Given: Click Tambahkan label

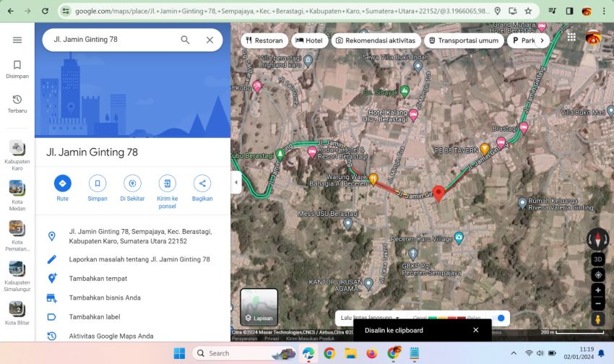Looking at the screenshot, I should (133, 316).
